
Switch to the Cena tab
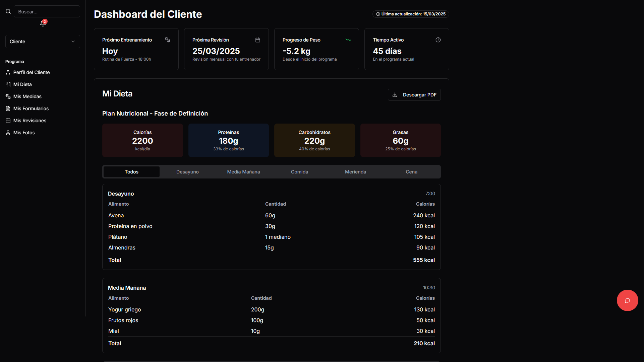click(411, 172)
